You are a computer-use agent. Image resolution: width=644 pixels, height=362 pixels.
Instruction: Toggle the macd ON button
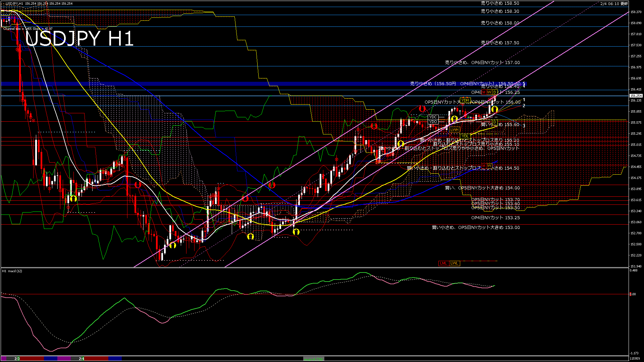click(313, 359)
